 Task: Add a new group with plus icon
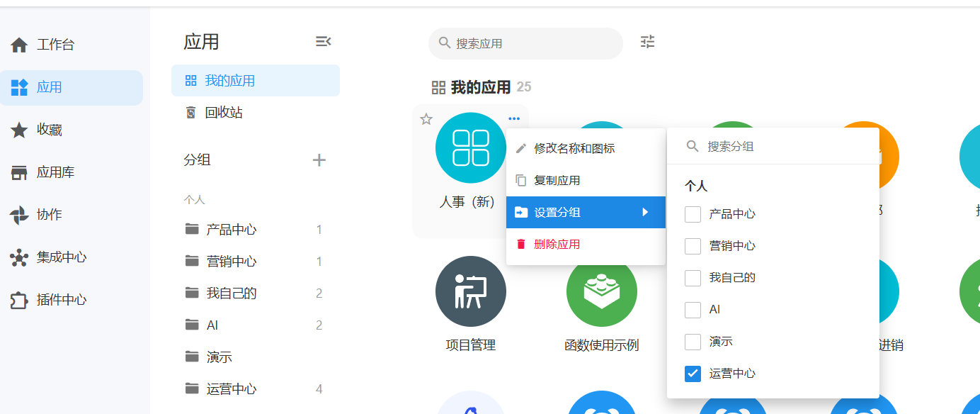pos(319,160)
